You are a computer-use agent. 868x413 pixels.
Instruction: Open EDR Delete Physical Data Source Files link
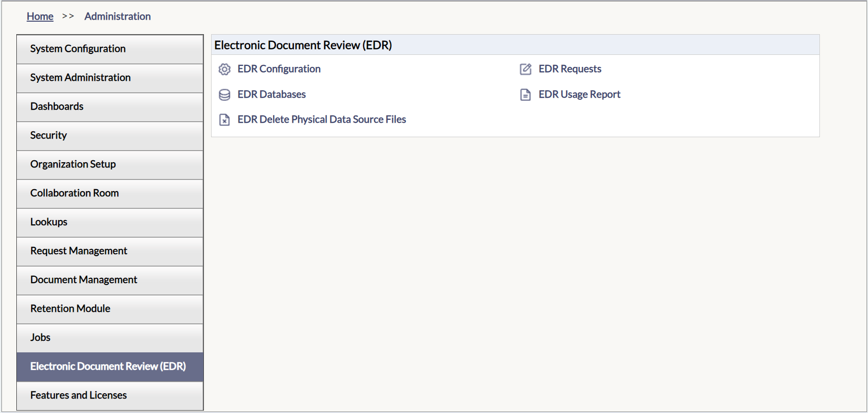[322, 119]
